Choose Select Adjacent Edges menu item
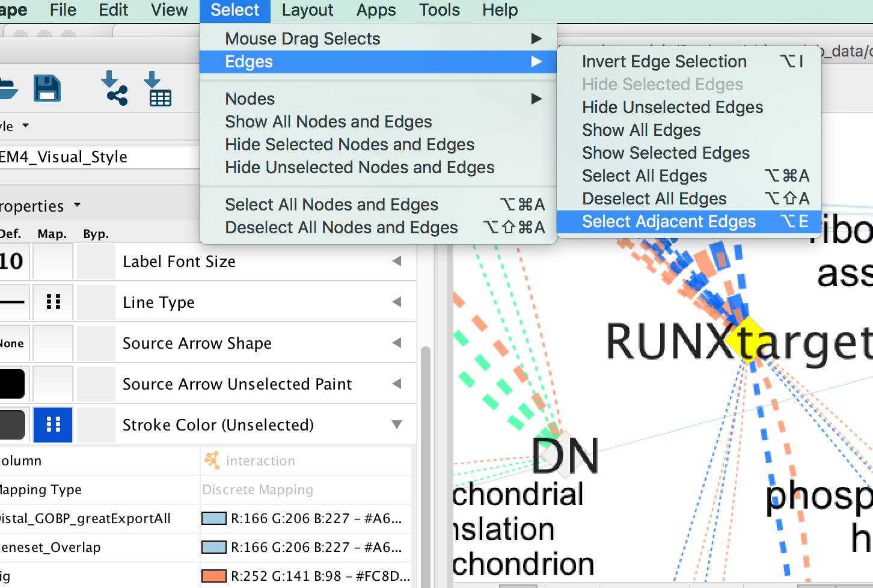The width and height of the screenshot is (873, 588). click(669, 222)
